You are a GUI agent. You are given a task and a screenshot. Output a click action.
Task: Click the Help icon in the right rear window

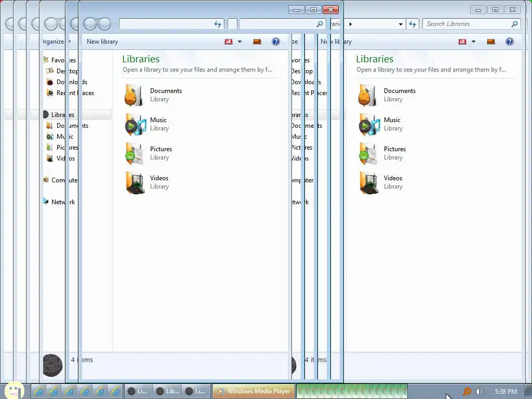510,42
